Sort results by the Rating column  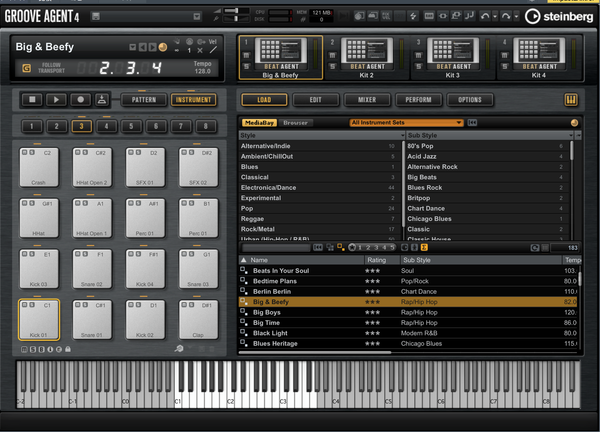(x=382, y=260)
